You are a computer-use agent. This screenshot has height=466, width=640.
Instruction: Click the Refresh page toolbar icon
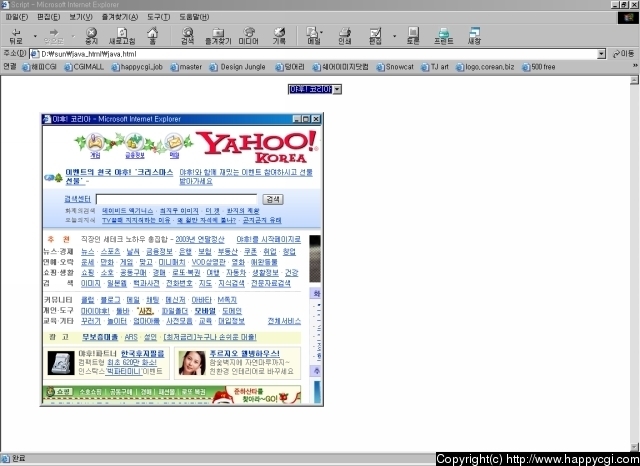(122, 36)
